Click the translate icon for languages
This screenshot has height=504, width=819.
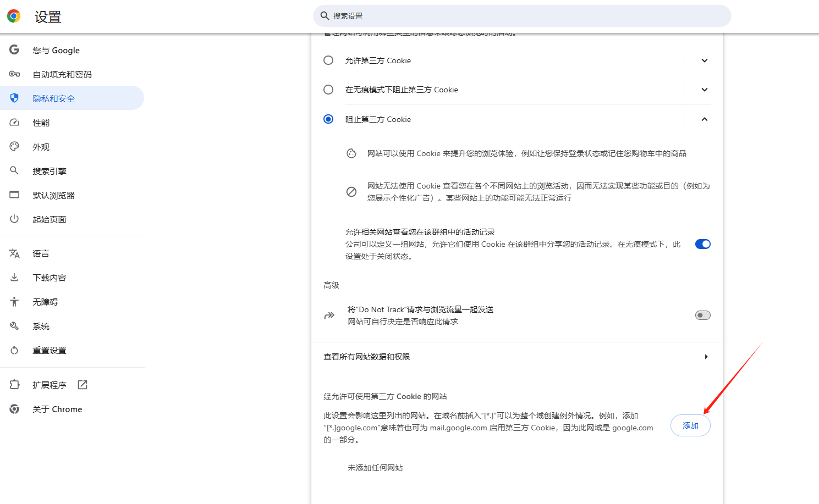(x=14, y=253)
